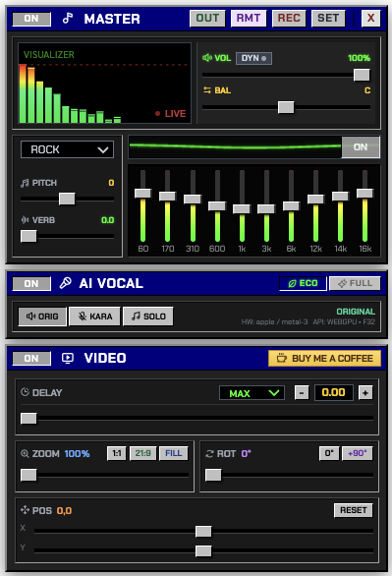Click the red LIVE indicator dot
Screen dimensions: 392x576
pos(157,113)
